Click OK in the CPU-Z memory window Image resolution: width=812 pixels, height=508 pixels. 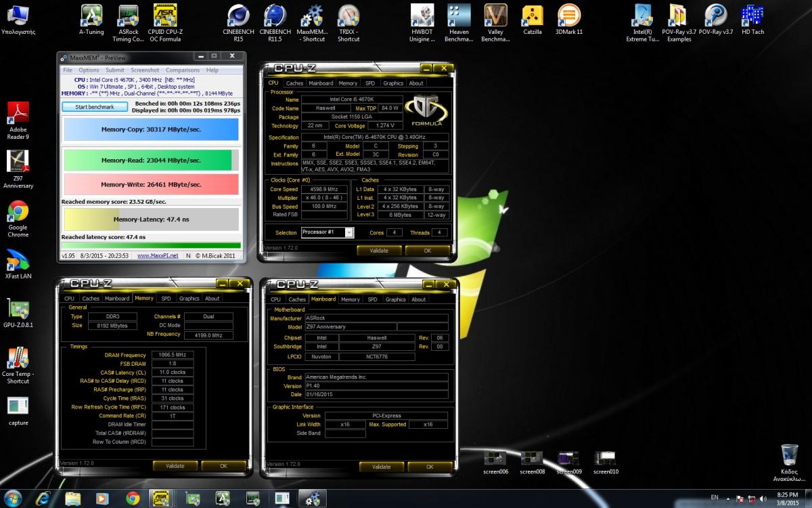pyautogui.click(x=223, y=466)
